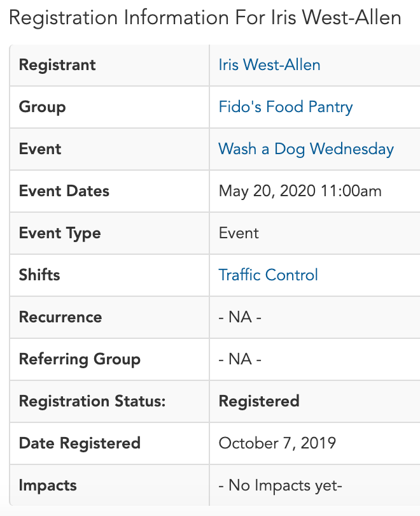Click the Impacts row label
Viewport: 420px width, 516px height.
[48, 485]
